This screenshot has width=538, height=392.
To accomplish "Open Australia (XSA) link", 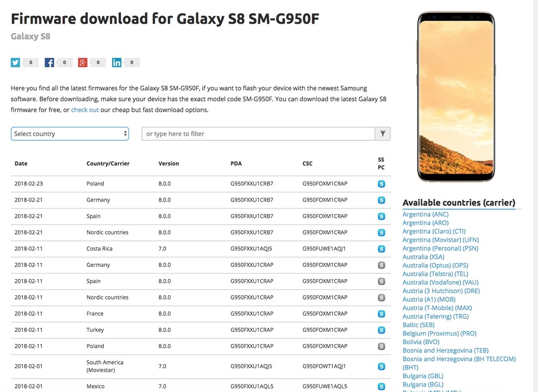I will coord(423,257).
